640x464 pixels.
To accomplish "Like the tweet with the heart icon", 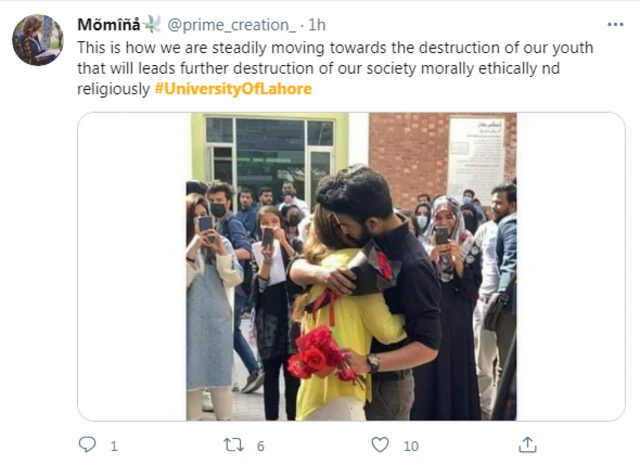I will [380, 445].
